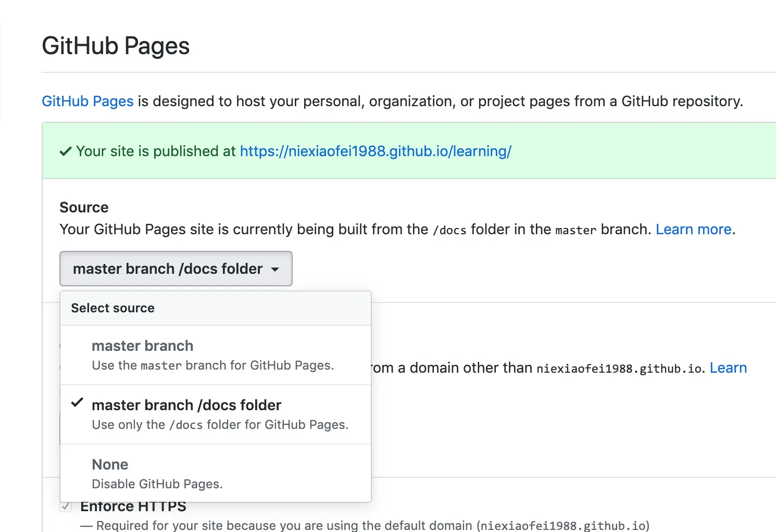This screenshot has height=532, width=776.
Task: Open the master branch /docs folder dropdown button
Action: pyautogui.click(x=176, y=269)
